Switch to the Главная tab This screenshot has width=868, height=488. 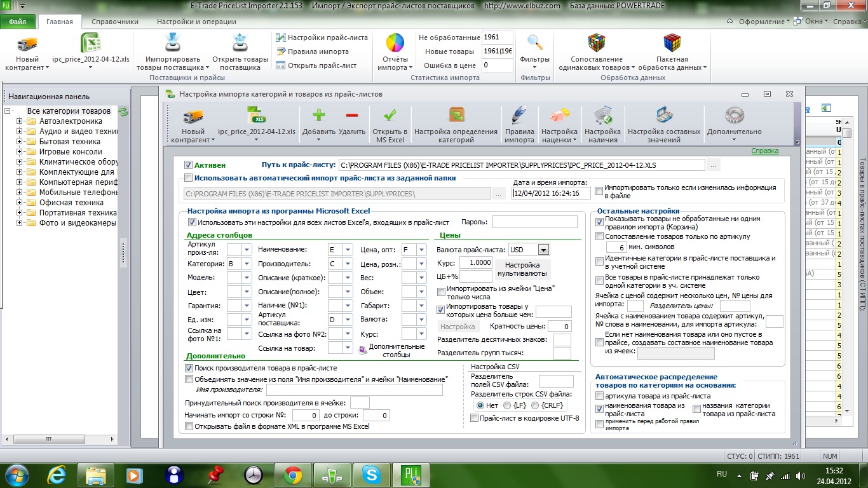point(60,22)
